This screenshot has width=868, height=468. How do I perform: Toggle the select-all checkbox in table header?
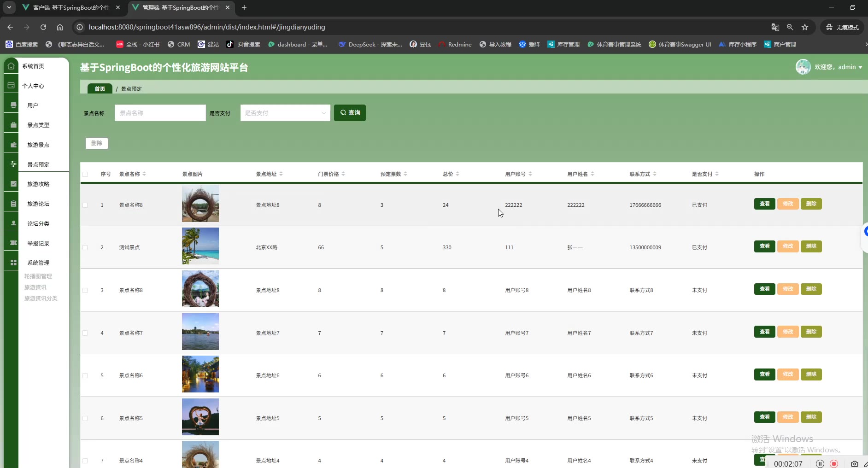(x=85, y=174)
